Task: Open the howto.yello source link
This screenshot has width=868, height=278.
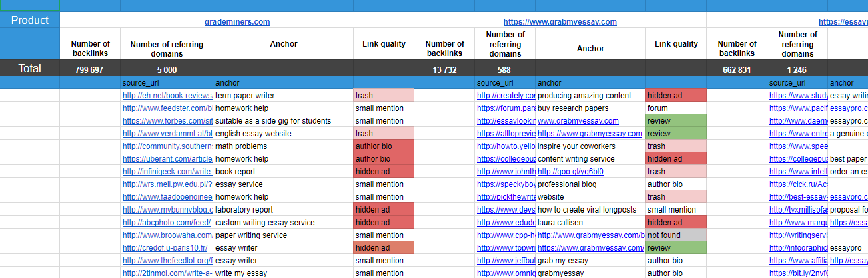Action: click(x=506, y=146)
